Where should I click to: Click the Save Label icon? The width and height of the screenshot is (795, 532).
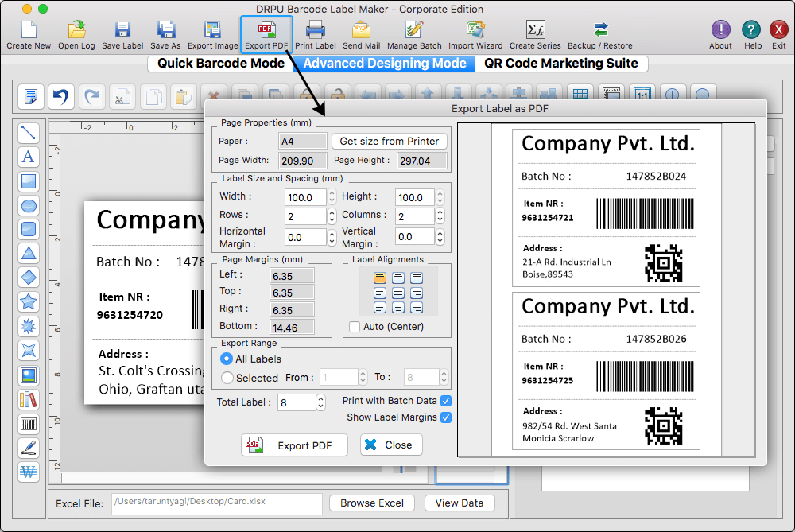[122, 34]
